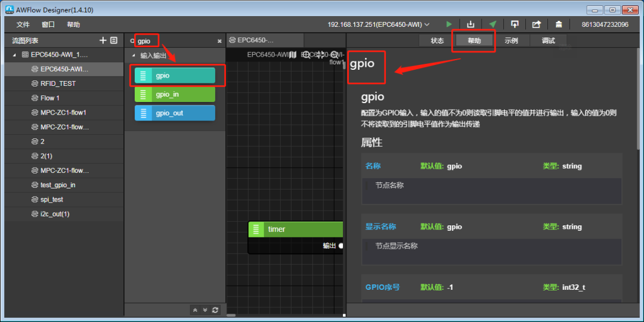
Task: Switch to the 状态 tab
Action: point(438,41)
